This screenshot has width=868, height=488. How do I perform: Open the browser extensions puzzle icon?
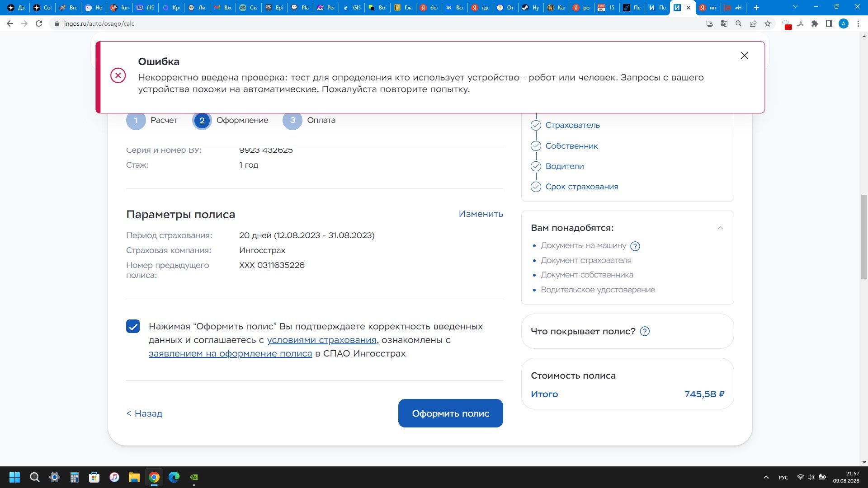click(815, 23)
